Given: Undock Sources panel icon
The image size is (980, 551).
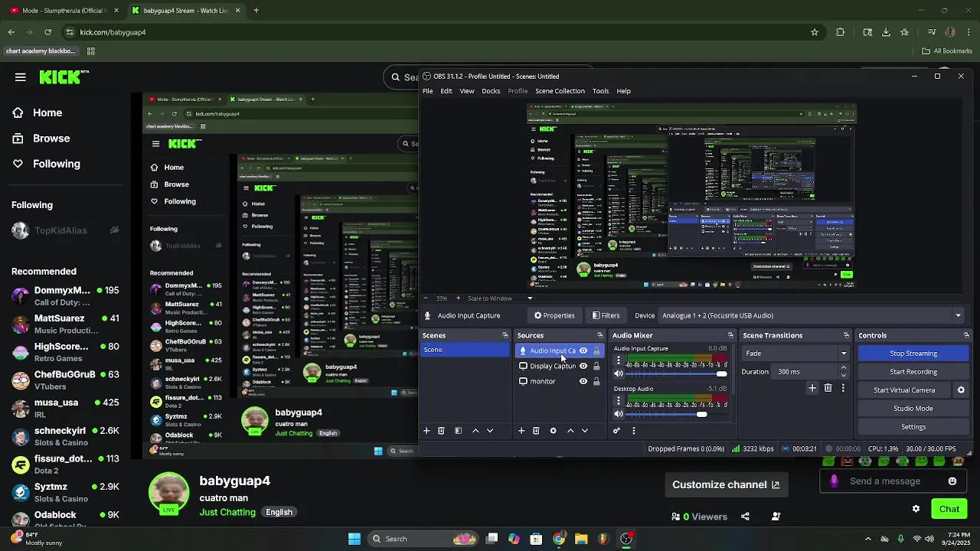Looking at the screenshot, I should (x=599, y=335).
